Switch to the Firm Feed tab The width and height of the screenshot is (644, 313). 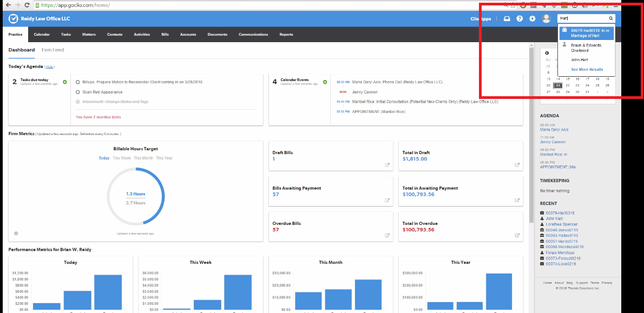click(52, 49)
